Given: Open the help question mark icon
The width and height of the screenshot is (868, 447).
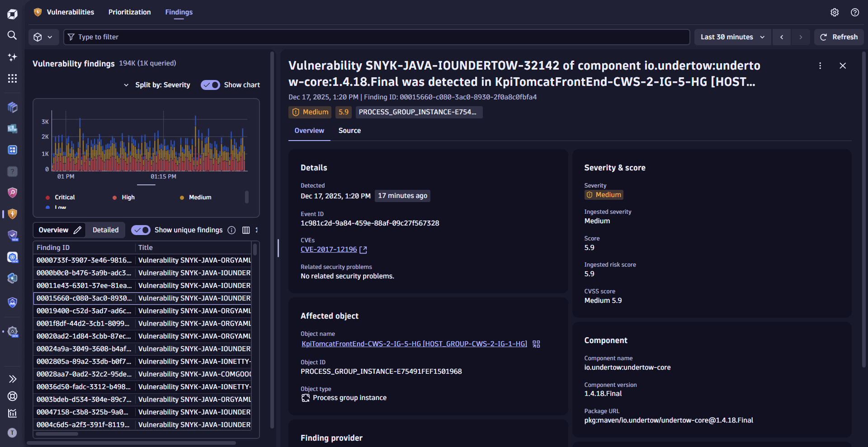Looking at the screenshot, I should pyautogui.click(x=854, y=12).
